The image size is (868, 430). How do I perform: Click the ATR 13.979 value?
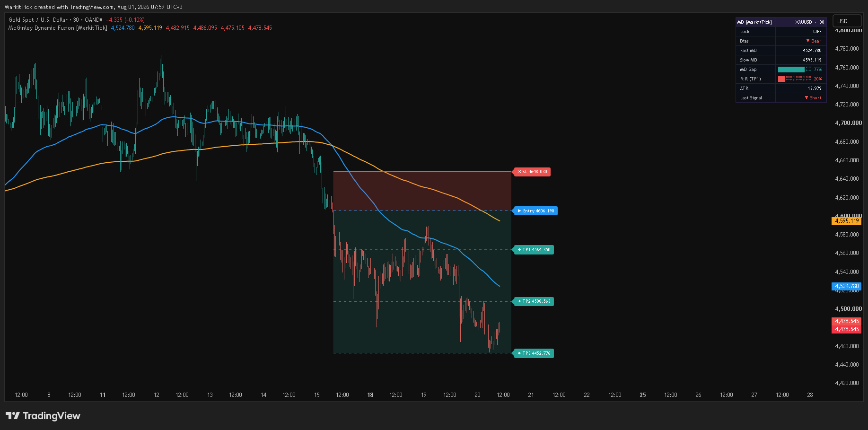pos(815,88)
